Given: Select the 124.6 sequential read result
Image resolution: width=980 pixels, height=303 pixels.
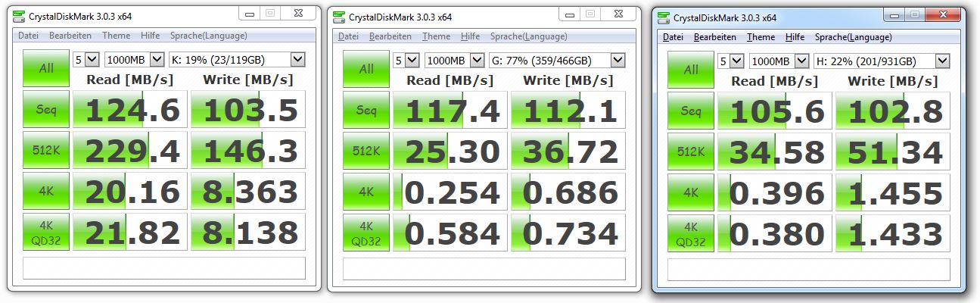Looking at the screenshot, I should click(x=130, y=110).
